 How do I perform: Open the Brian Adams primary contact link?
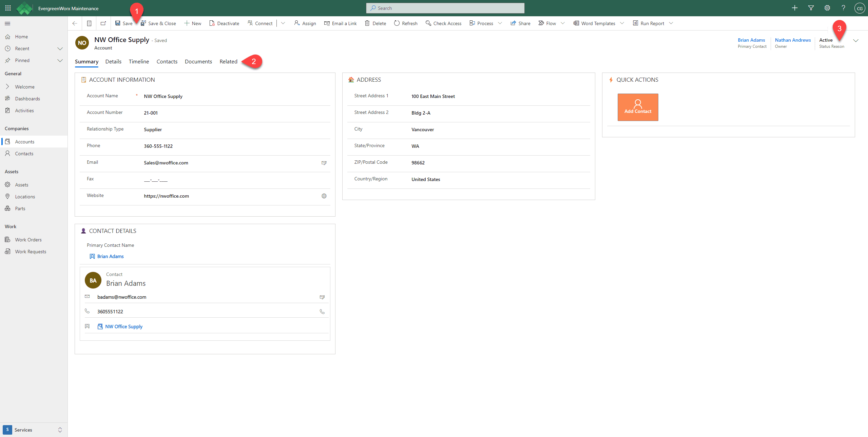(751, 40)
